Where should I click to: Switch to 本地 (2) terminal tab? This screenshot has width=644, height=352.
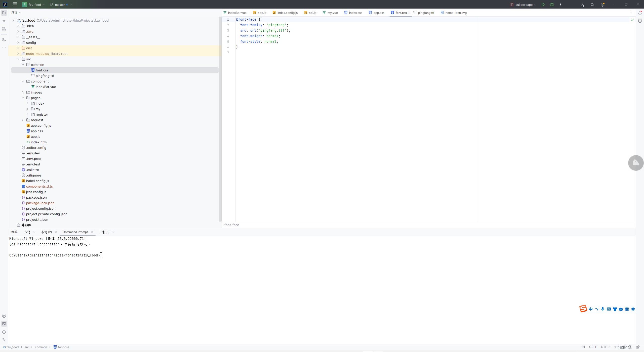coord(47,232)
